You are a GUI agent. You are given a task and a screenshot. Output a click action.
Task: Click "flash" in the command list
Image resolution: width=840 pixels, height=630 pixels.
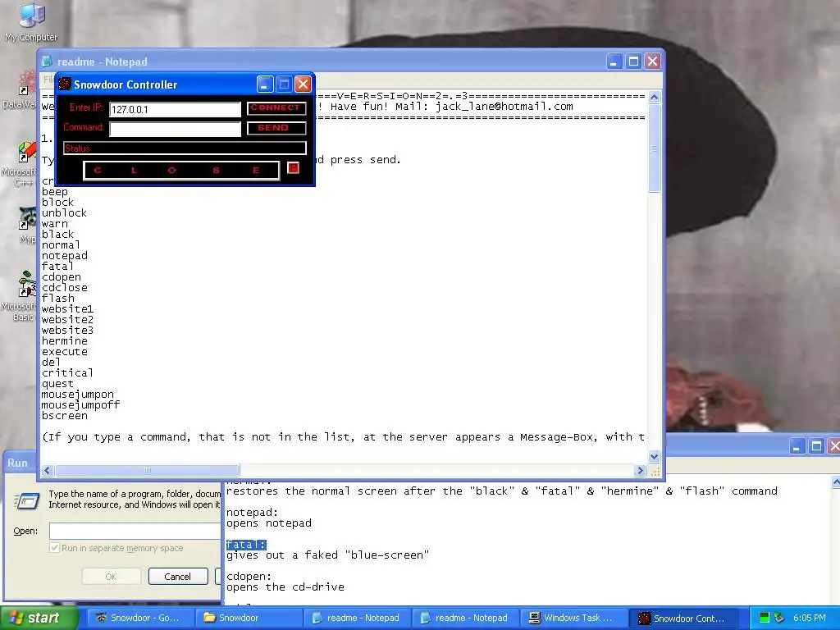[58, 298]
